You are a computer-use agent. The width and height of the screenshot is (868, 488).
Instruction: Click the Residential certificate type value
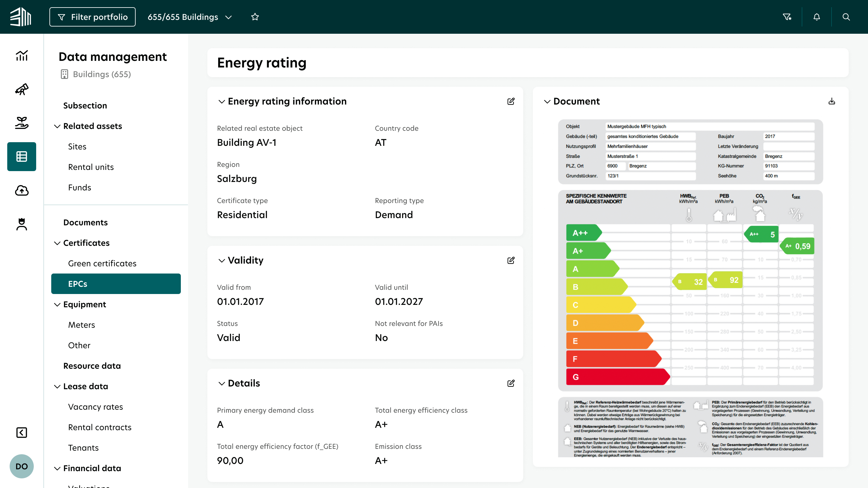pos(242,215)
